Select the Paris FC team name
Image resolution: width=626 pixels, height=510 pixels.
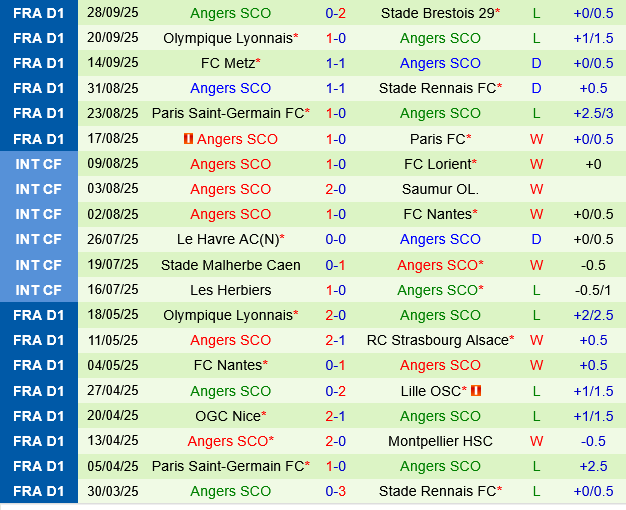pyautogui.click(x=437, y=139)
